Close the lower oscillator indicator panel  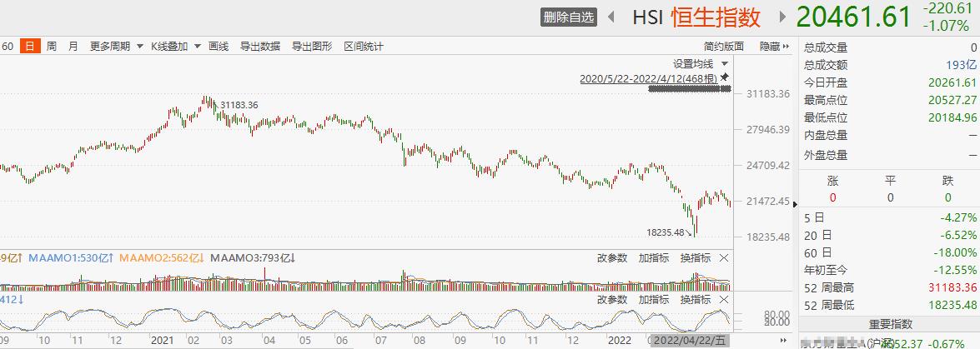724,300
